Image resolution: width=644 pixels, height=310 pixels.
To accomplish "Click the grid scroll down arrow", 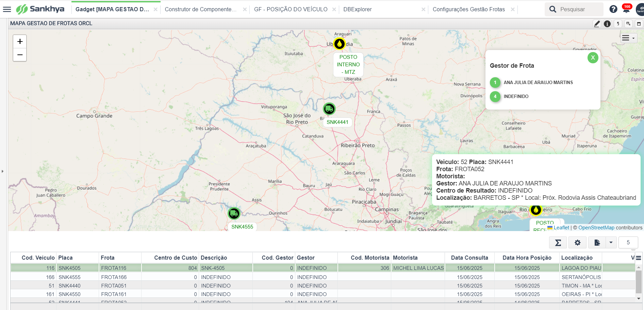I will coord(639,298).
